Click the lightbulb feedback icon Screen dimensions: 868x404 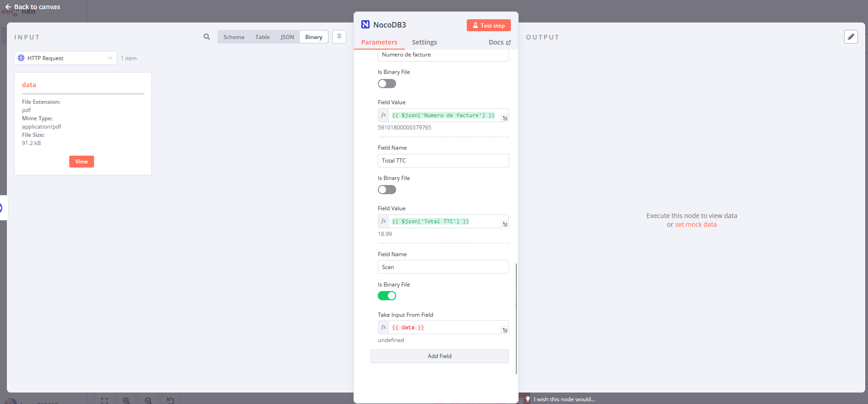tap(528, 399)
